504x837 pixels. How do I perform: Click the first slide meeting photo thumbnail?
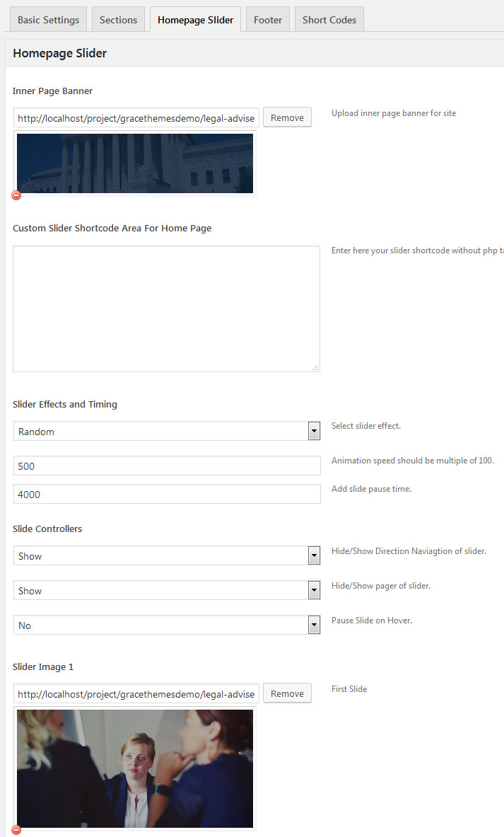(135, 768)
